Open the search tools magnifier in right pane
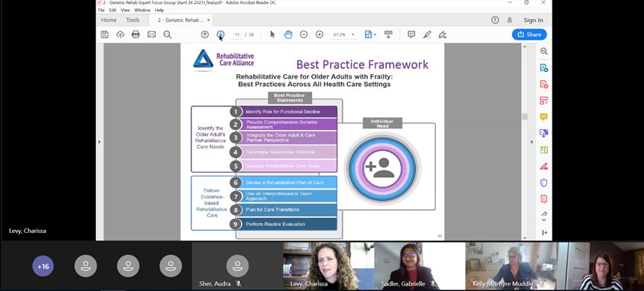 click(544, 51)
